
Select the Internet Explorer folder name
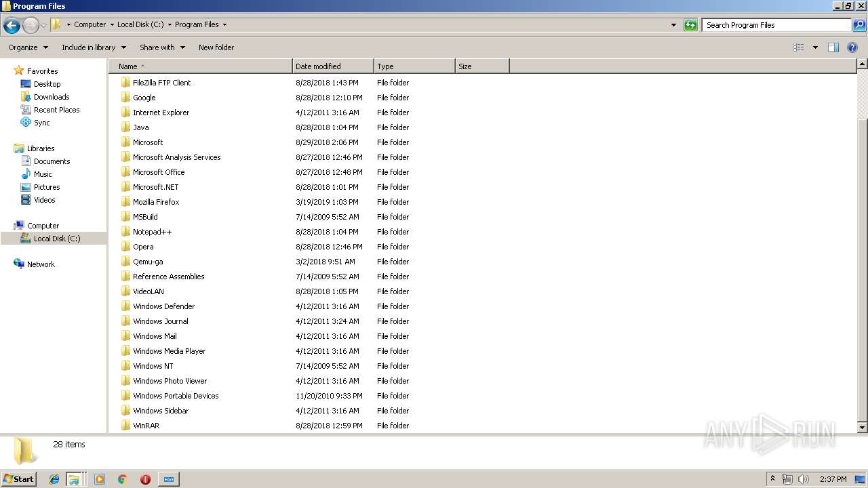[x=161, y=113]
